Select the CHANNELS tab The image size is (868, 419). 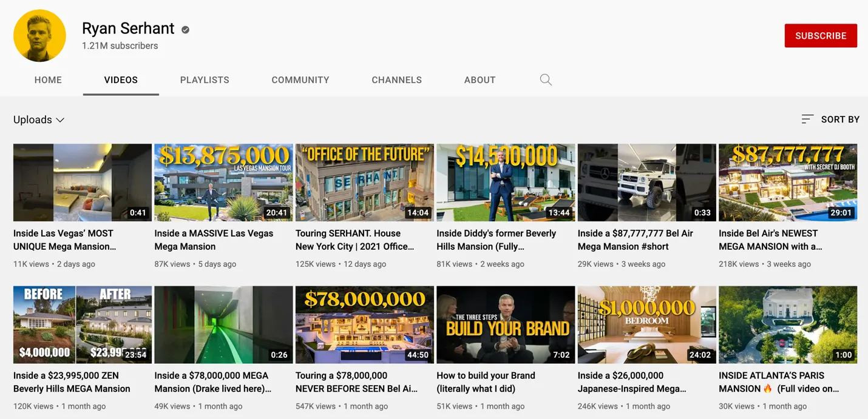point(396,80)
